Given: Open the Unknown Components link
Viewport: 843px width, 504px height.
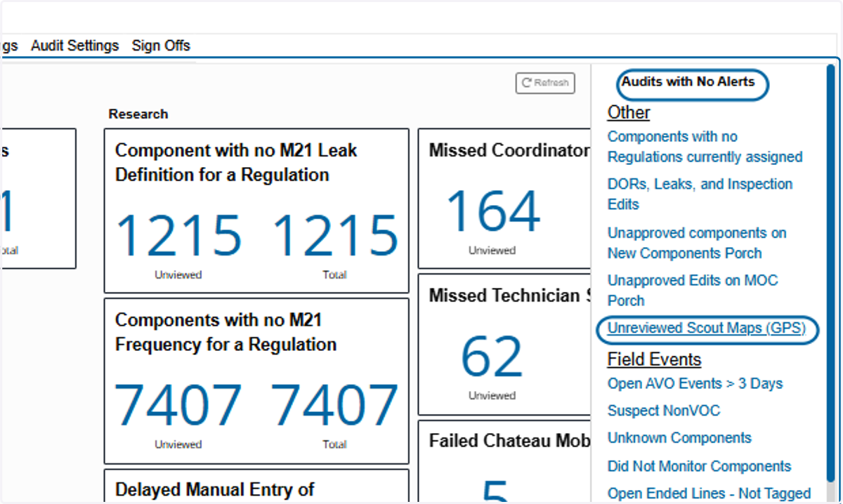Looking at the screenshot, I should click(x=679, y=438).
